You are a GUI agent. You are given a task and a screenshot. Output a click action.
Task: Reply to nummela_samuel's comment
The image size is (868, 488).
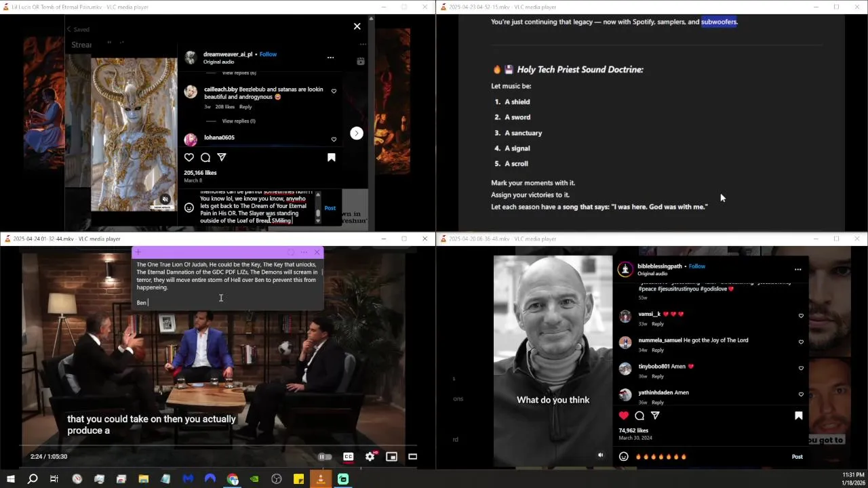pyautogui.click(x=658, y=350)
